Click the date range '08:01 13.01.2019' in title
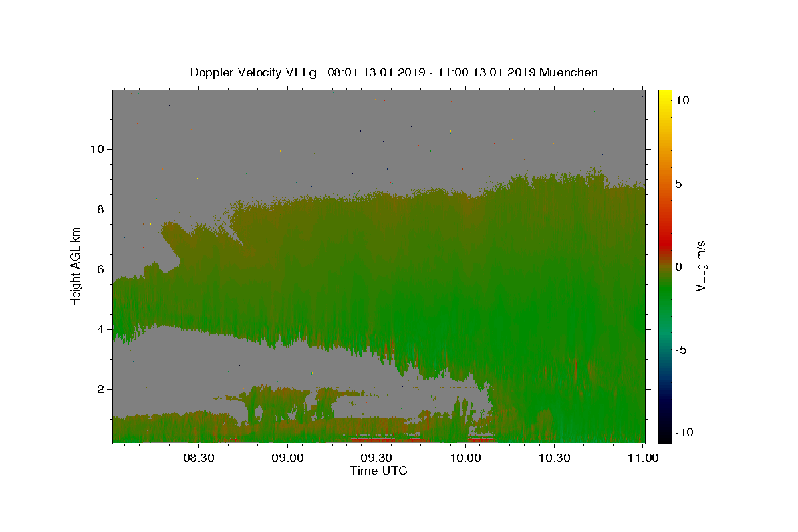The width and height of the screenshot is (798, 532). (376, 72)
